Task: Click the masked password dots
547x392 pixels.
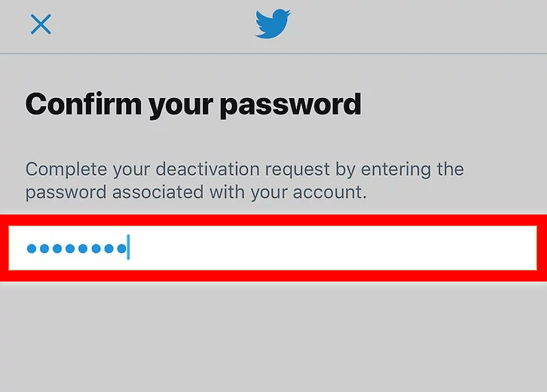Action: coord(75,248)
